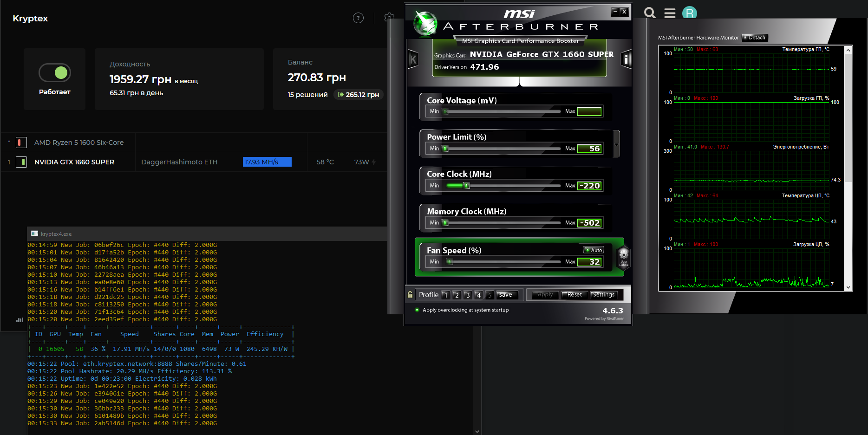The height and width of the screenshot is (435, 868).
Task: Open the Kryptex help question-mark icon
Action: (x=358, y=18)
